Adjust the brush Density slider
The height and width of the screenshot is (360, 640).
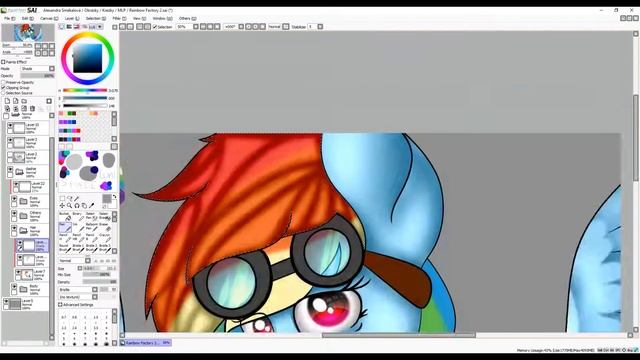(99, 282)
